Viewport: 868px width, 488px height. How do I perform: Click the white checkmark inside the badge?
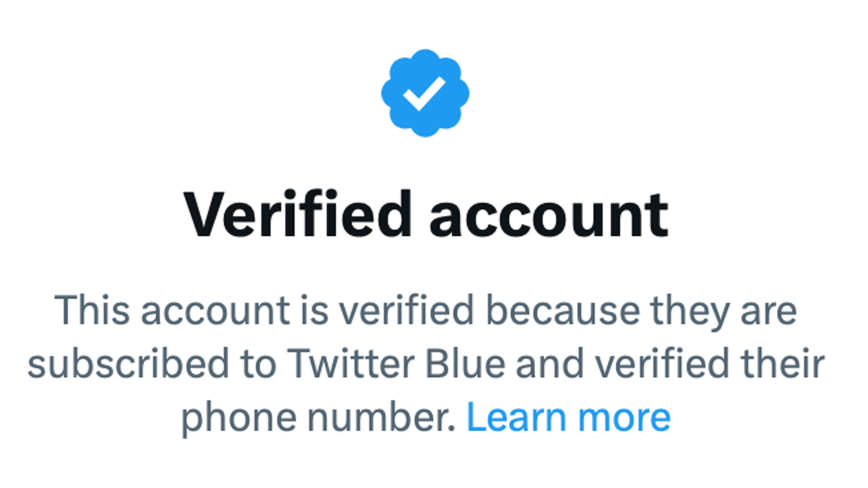click(424, 94)
